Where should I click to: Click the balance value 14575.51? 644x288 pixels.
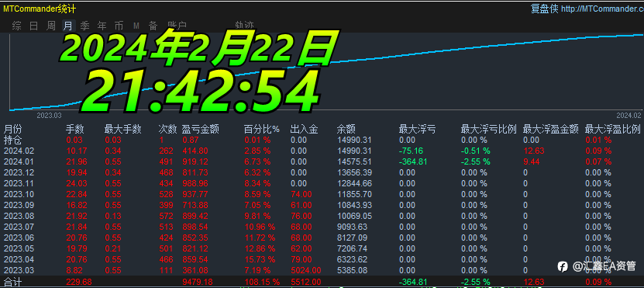click(x=354, y=161)
